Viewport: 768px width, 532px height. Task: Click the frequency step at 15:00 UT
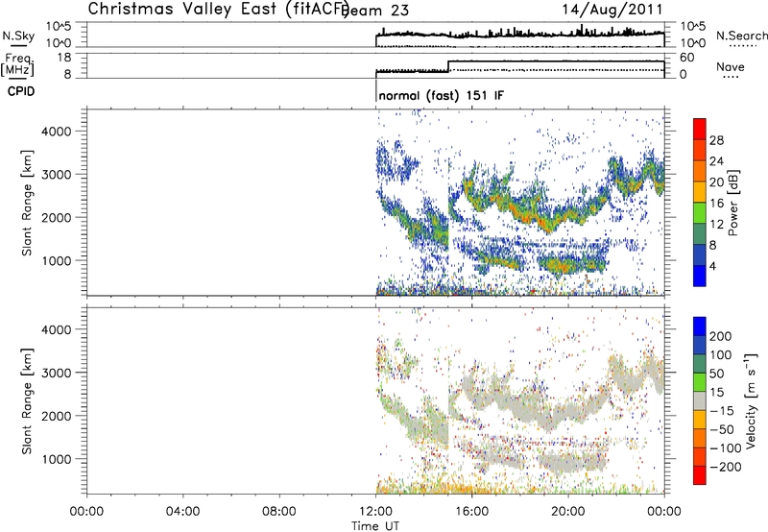coord(448,66)
